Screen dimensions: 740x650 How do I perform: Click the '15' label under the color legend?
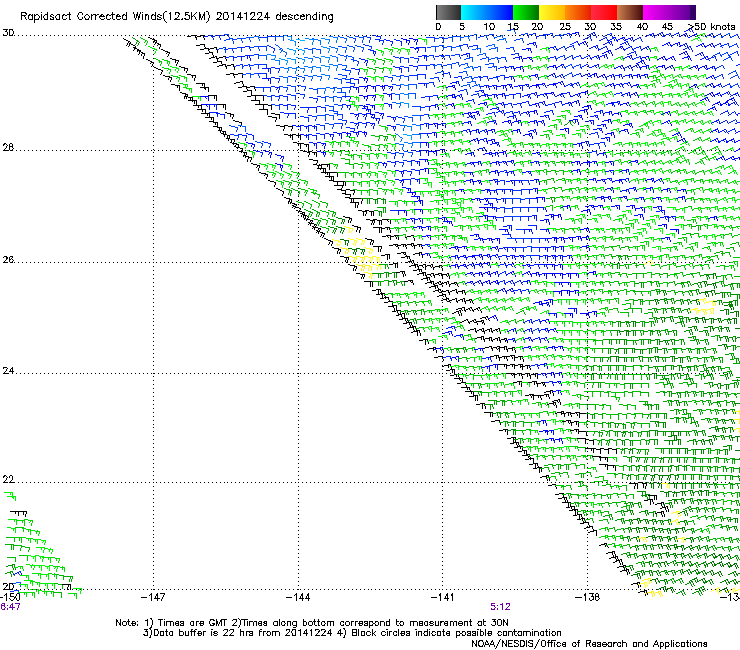coord(513,27)
